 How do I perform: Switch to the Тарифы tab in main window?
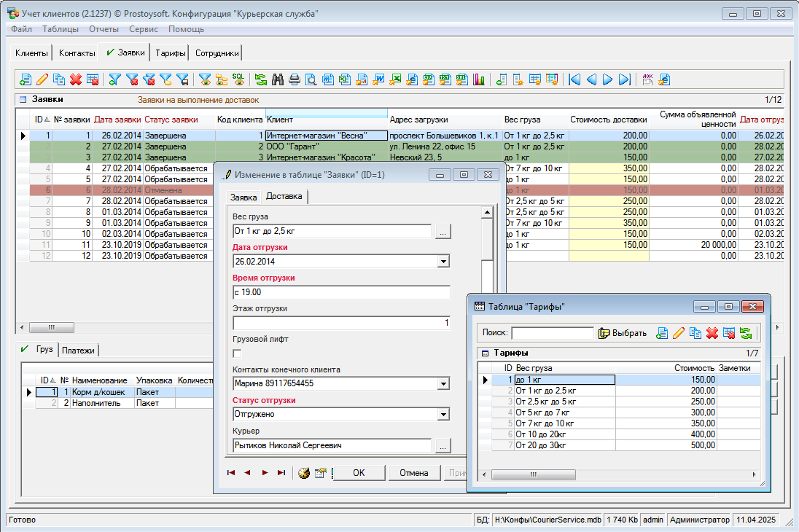171,53
